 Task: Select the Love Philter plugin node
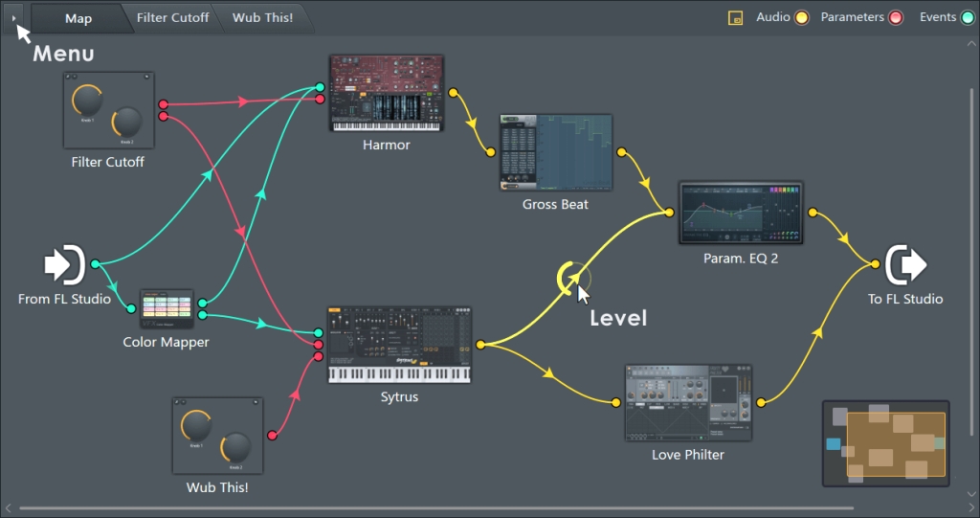click(x=688, y=403)
